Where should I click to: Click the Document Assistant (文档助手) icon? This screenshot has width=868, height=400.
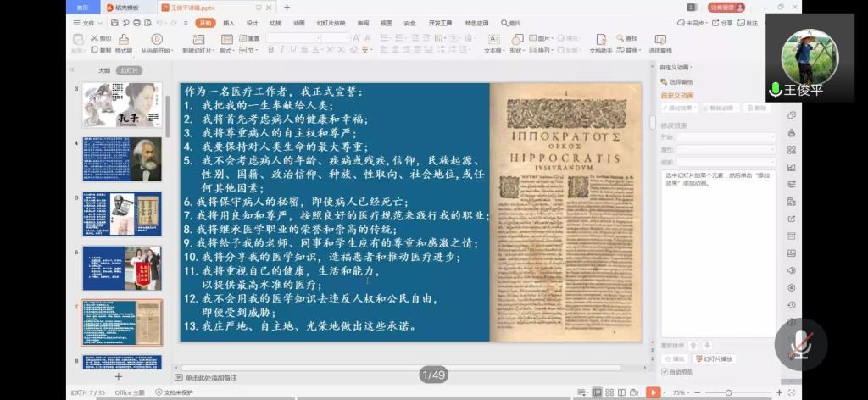(601, 39)
